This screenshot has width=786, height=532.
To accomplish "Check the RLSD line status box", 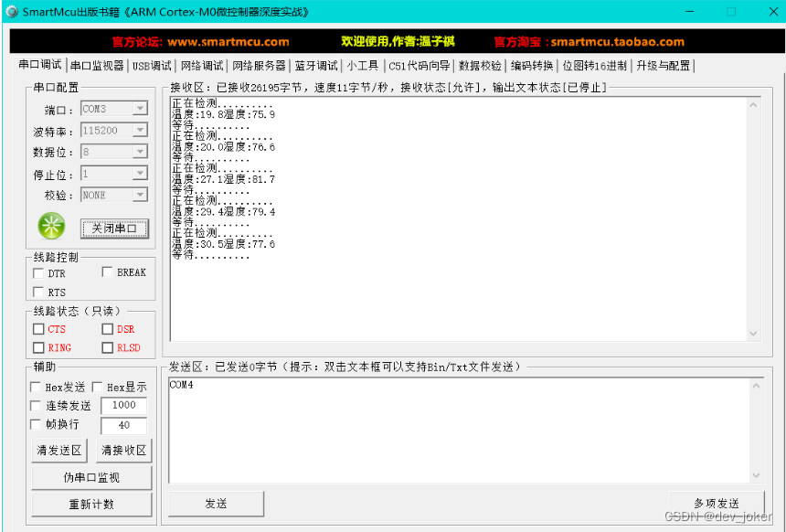I will [x=107, y=347].
